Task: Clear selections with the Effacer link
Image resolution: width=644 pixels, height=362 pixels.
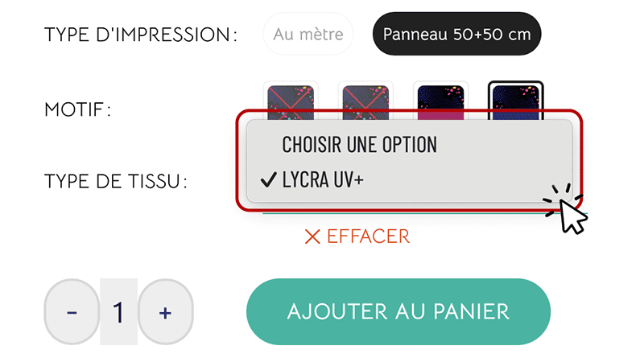Action: (357, 237)
